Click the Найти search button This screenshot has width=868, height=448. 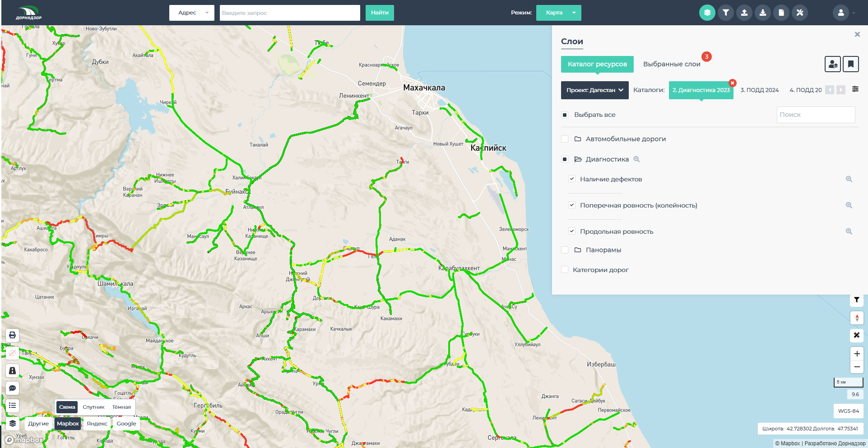380,13
